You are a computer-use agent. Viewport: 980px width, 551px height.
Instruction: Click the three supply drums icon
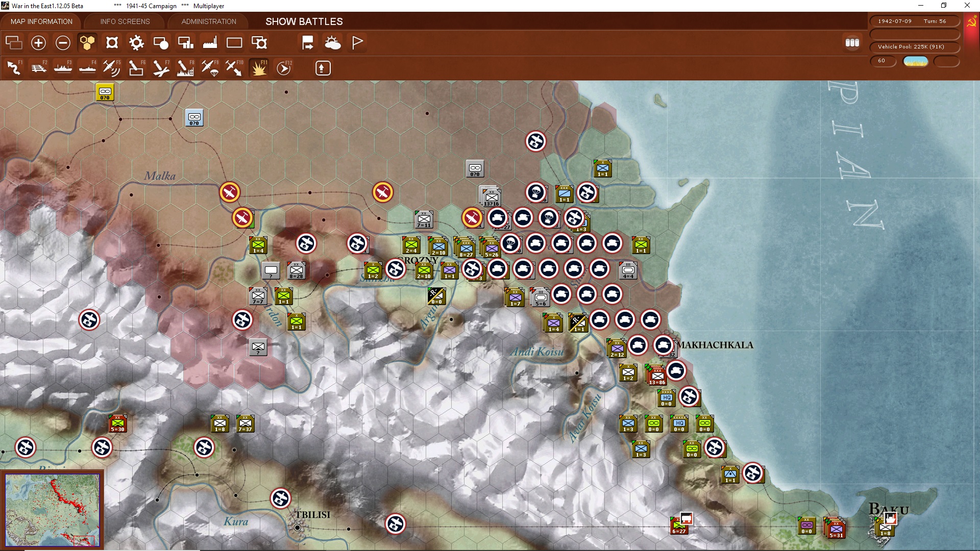[852, 43]
